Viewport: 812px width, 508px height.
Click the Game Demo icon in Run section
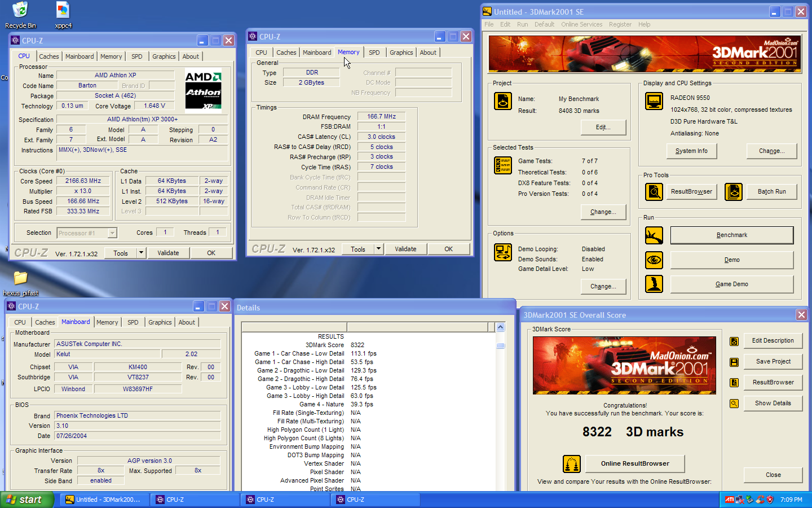[654, 284]
